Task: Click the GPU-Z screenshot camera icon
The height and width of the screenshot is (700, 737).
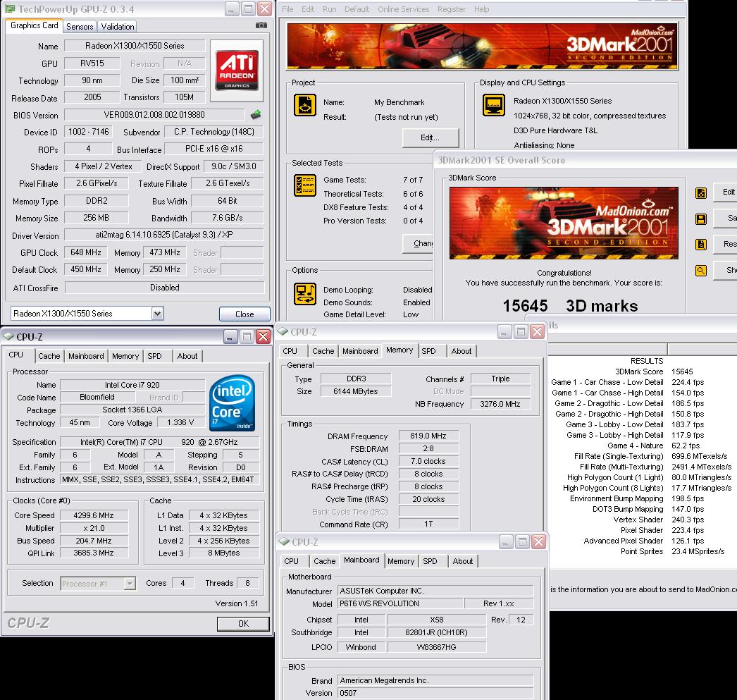Action: pos(261,25)
